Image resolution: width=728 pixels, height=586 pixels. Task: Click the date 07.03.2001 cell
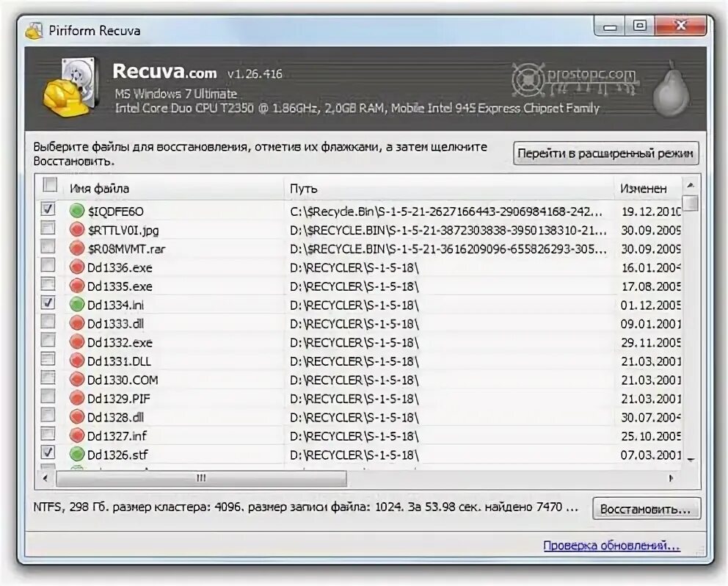click(x=651, y=455)
